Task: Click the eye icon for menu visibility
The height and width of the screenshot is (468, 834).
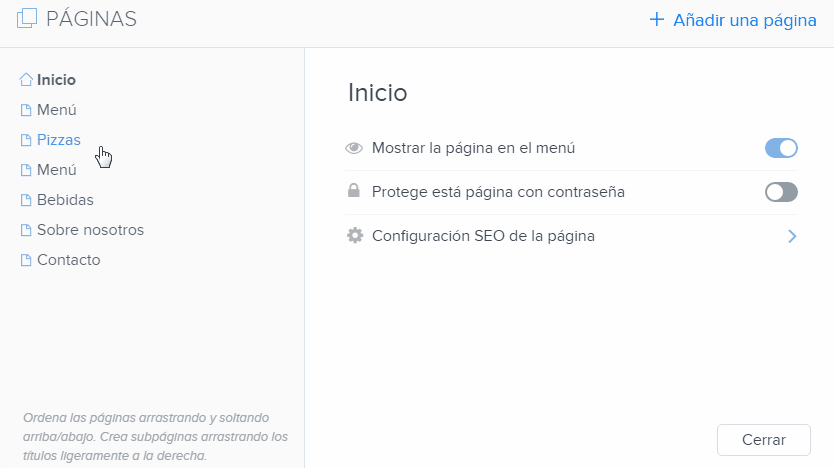Action: point(354,148)
